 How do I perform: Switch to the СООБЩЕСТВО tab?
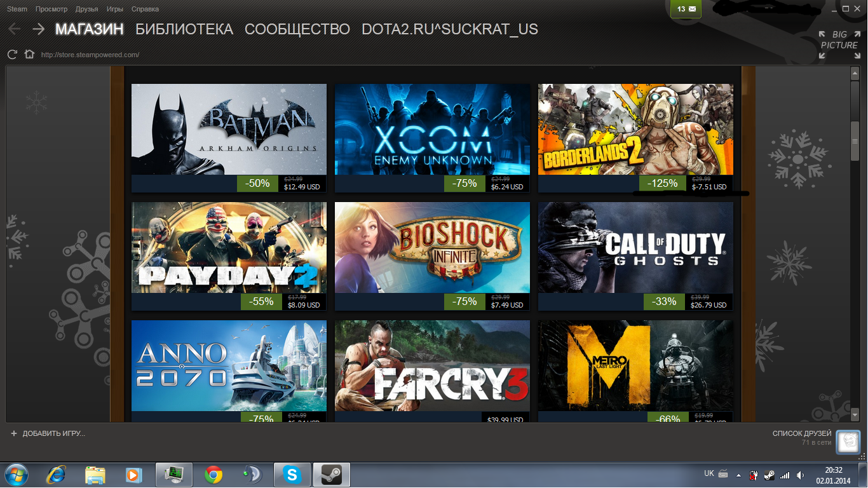click(297, 29)
